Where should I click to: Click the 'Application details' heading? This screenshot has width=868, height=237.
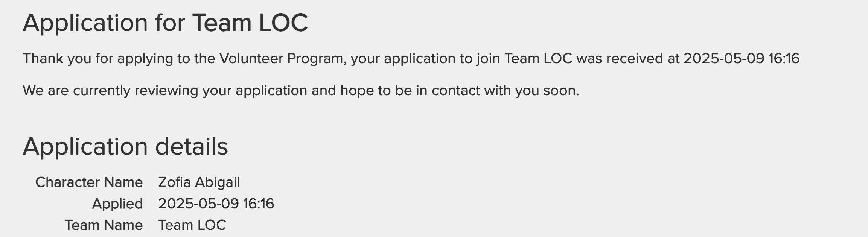click(x=125, y=147)
